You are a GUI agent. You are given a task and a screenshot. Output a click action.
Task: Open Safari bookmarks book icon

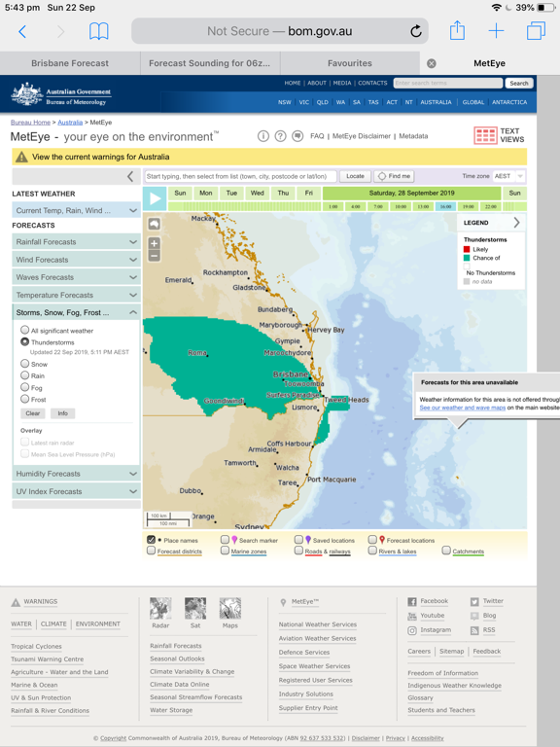[99, 31]
